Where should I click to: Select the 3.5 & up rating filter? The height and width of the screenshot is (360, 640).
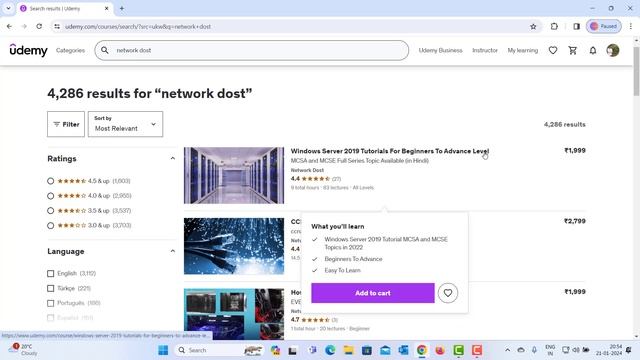tap(51, 211)
